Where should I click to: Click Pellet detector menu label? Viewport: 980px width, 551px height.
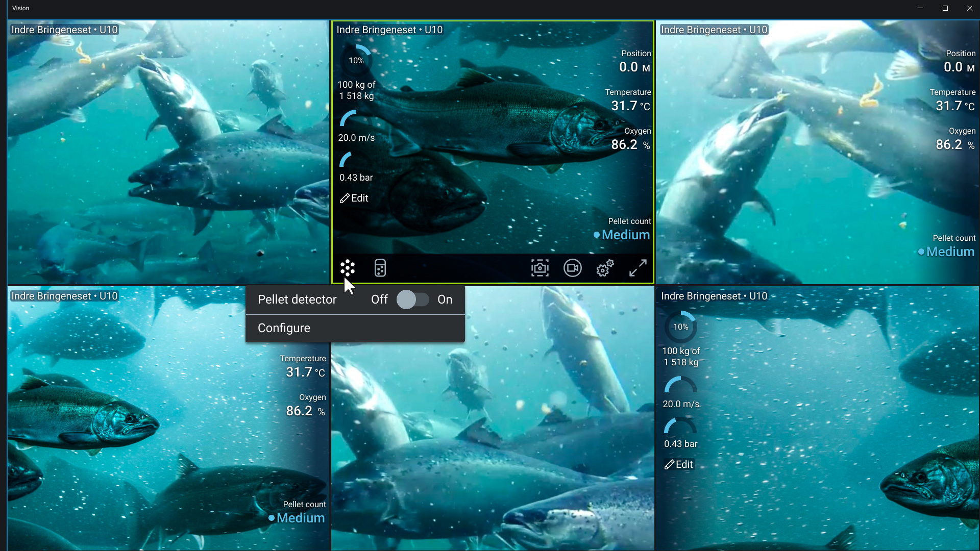coord(297,299)
